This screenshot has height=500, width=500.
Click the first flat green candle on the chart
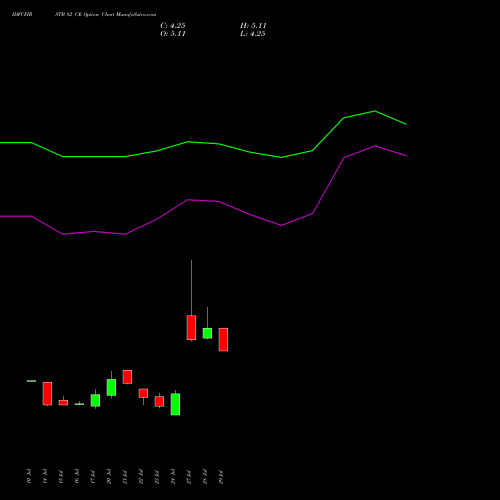pyautogui.click(x=31, y=381)
